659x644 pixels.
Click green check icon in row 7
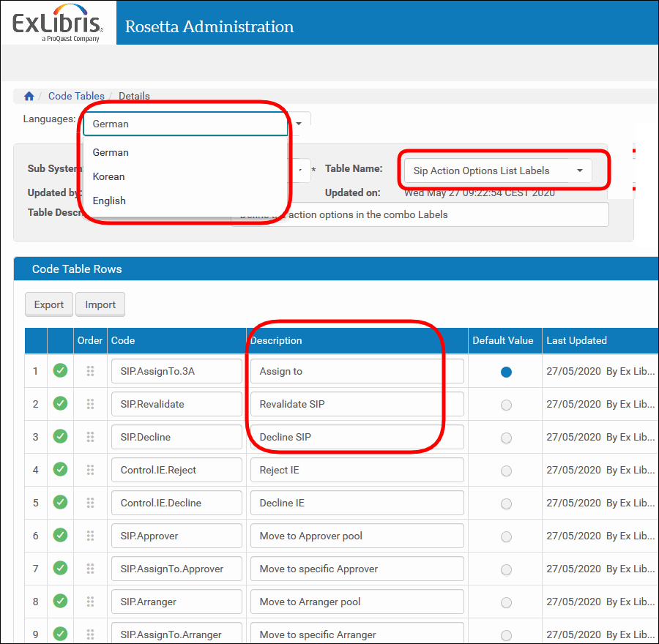tap(60, 569)
